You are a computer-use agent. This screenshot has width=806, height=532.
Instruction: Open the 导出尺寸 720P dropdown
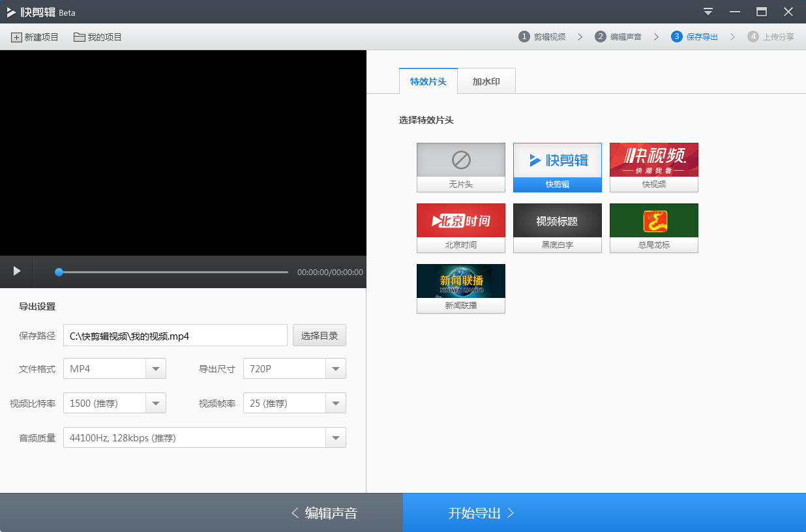(x=336, y=368)
